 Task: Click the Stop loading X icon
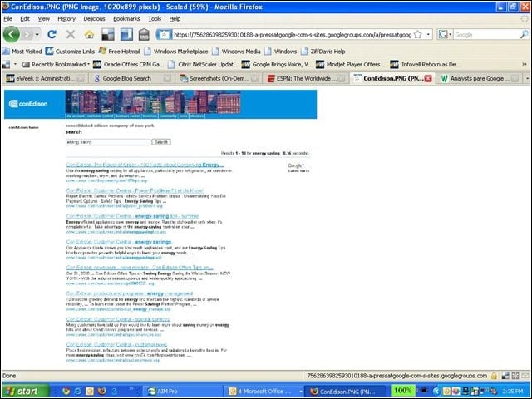pyautogui.click(x=71, y=34)
